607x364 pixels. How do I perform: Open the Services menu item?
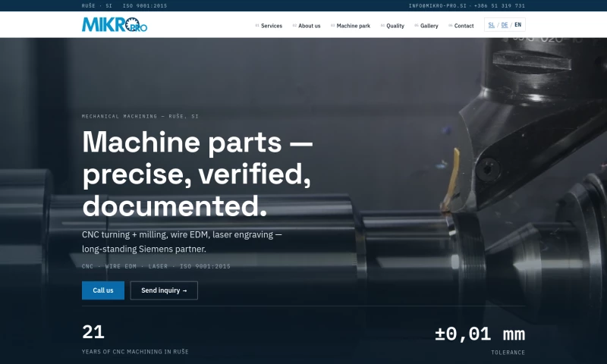click(x=269, y=26)
